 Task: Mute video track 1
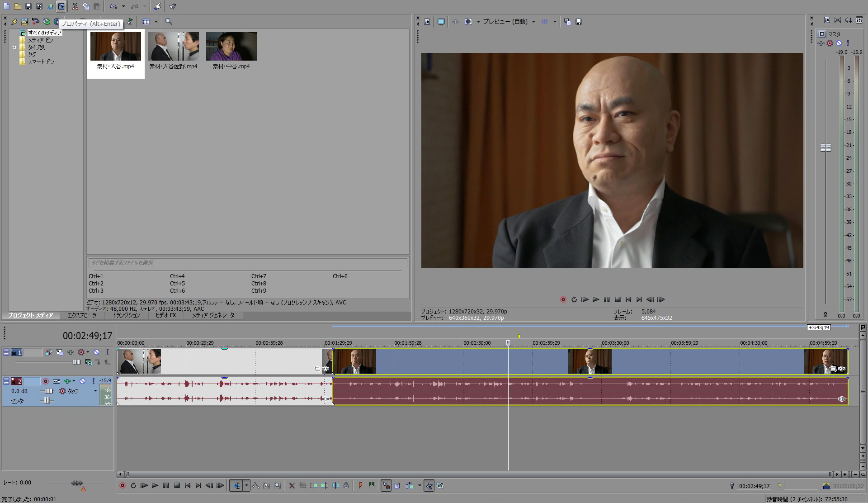point(96,352)
